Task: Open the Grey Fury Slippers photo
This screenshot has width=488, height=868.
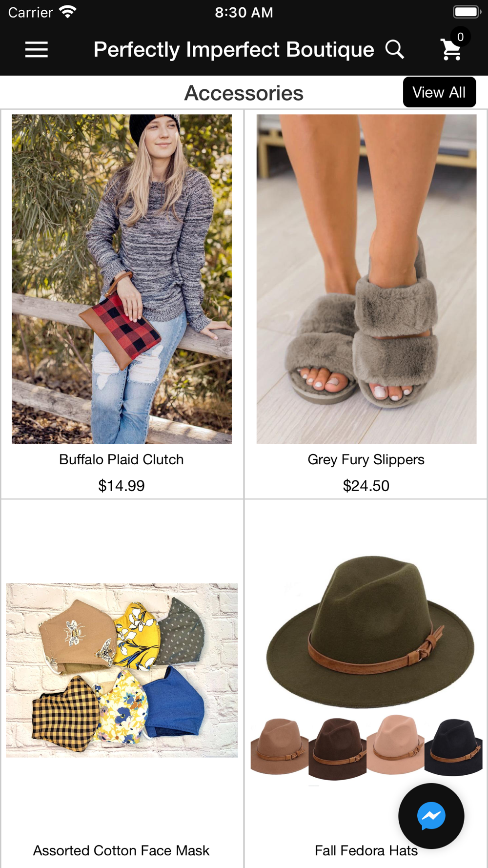Action: [x=366, y=279]
